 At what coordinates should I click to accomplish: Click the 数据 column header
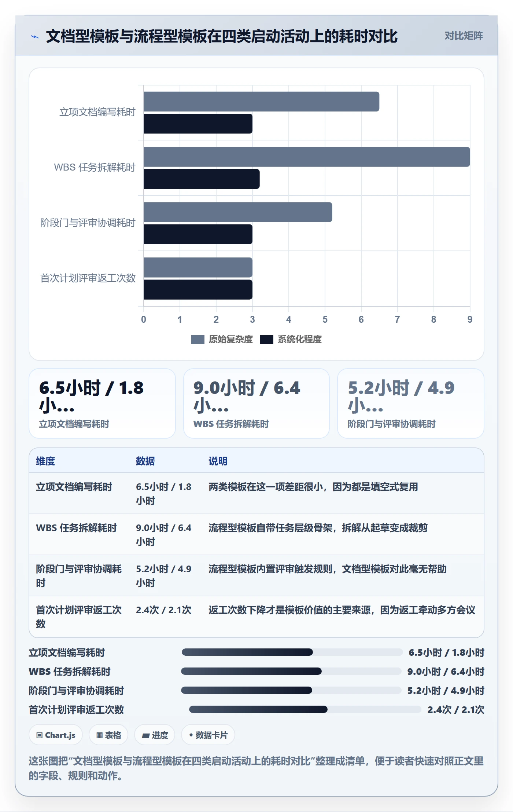coord(145,461)
